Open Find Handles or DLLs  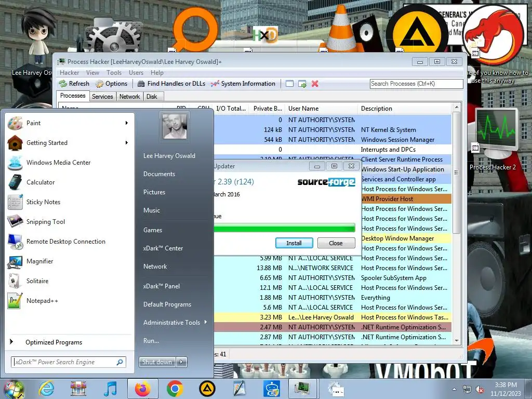coord(171,84)
